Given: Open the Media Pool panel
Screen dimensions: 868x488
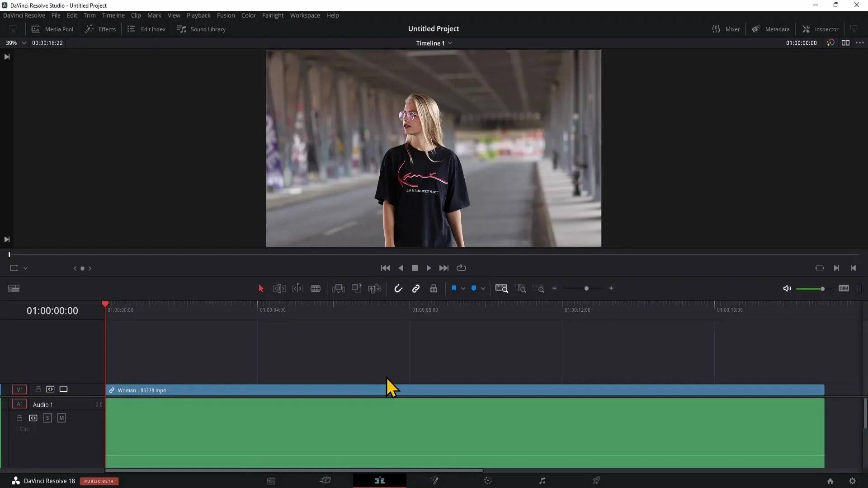Looking at the screenshot, I should pos(52,29).
